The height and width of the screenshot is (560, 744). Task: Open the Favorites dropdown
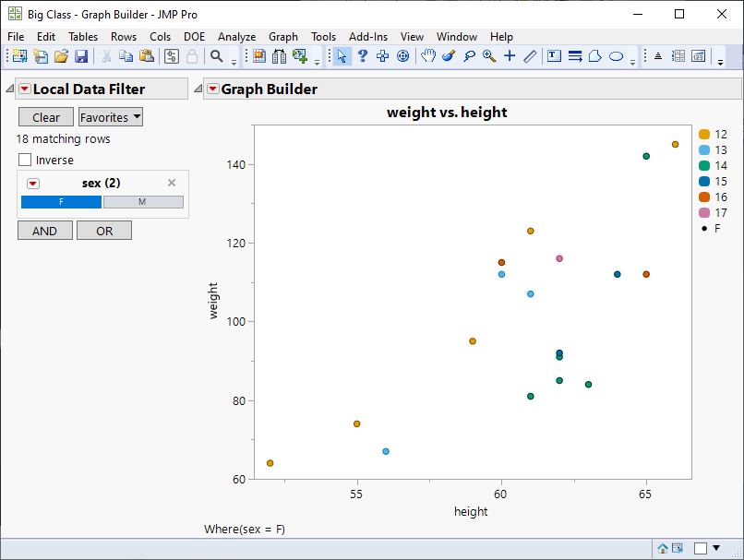(111, 117)
